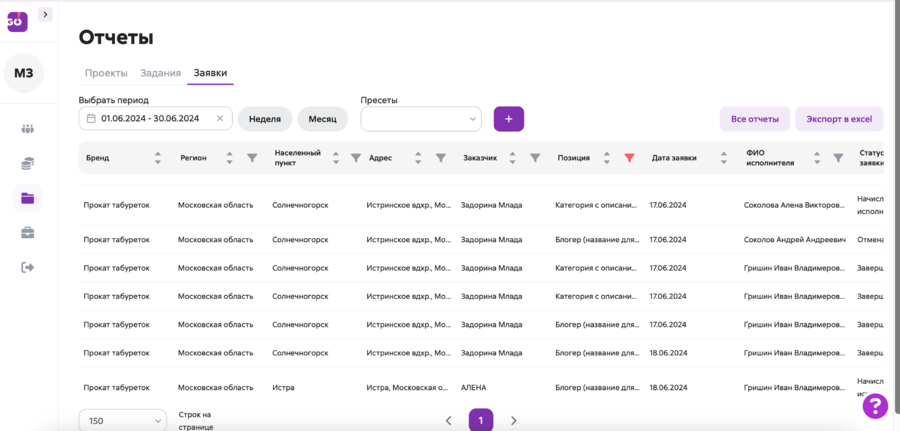Click the date period input field
The height and width of the screenshot is (431, 900).
coord(150,119)
